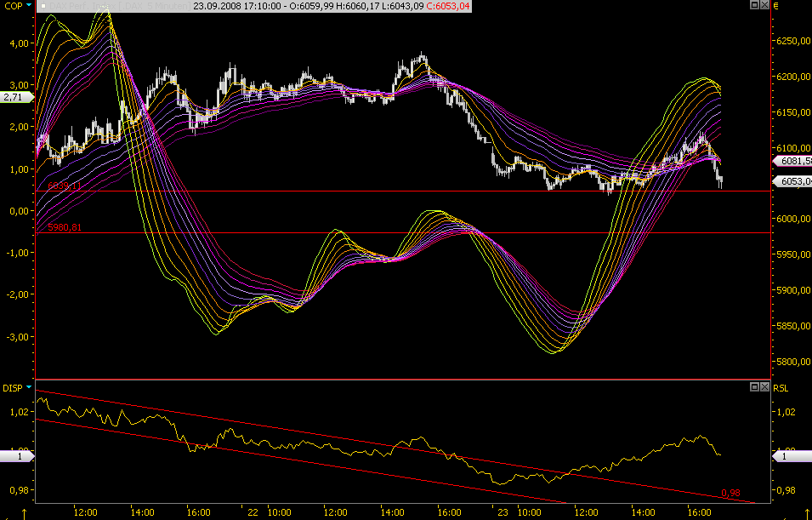
Task: Click the 0,98 trendline channel label
Action: click(729, 494)
